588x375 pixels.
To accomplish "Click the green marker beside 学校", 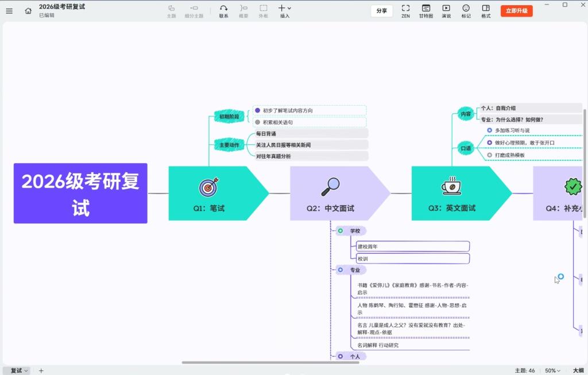I will click(341, 231).
